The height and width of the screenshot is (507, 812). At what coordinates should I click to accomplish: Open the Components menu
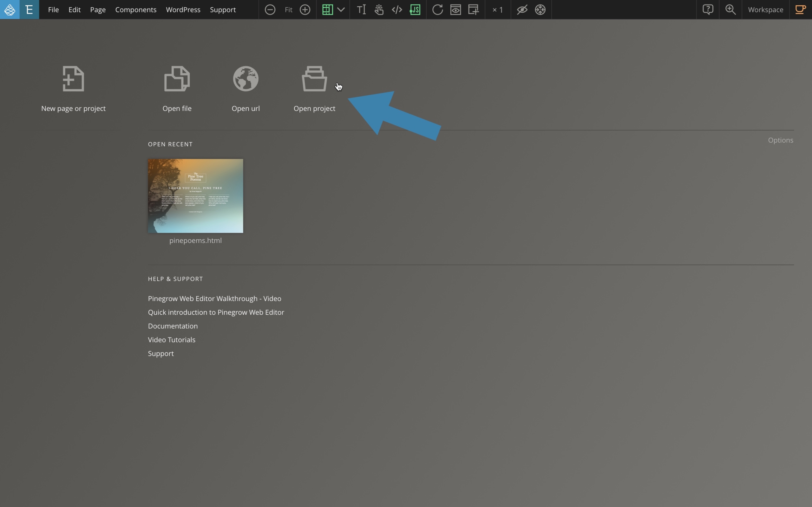[x=135, y=10]
